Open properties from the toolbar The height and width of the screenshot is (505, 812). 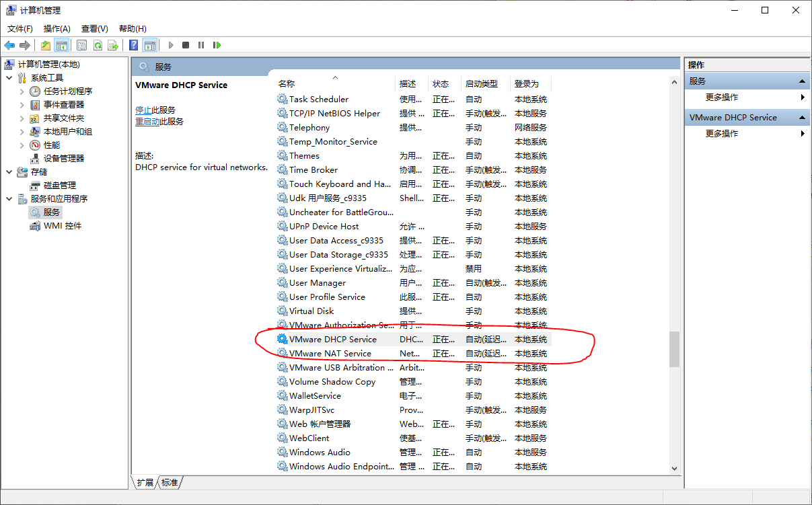[x=81, y=45]
